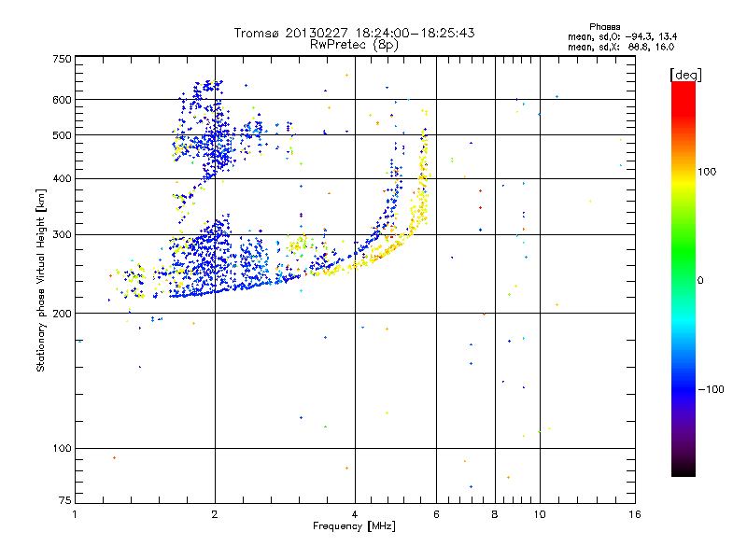Click x-axis tick label '6'
This screenshot has height=560, width=747.
(x=436, y=514)
